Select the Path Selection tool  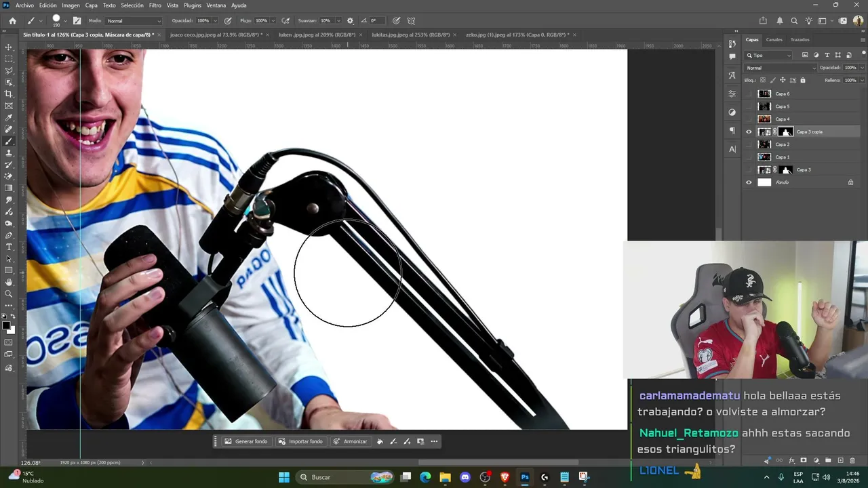(x=9, y=259)
